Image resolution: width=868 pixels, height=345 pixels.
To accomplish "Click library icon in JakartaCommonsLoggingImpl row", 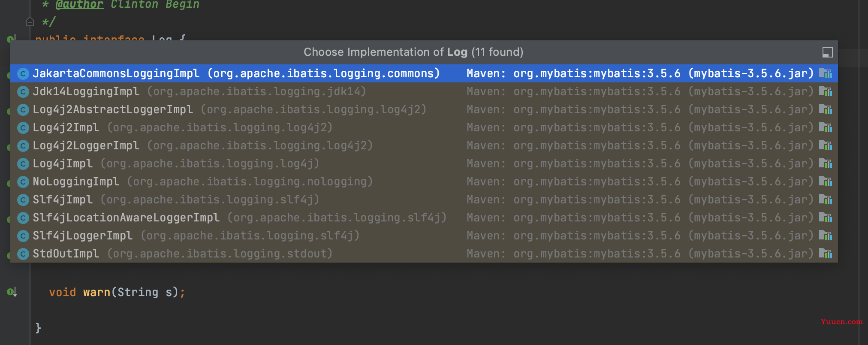I will (826, 73).
